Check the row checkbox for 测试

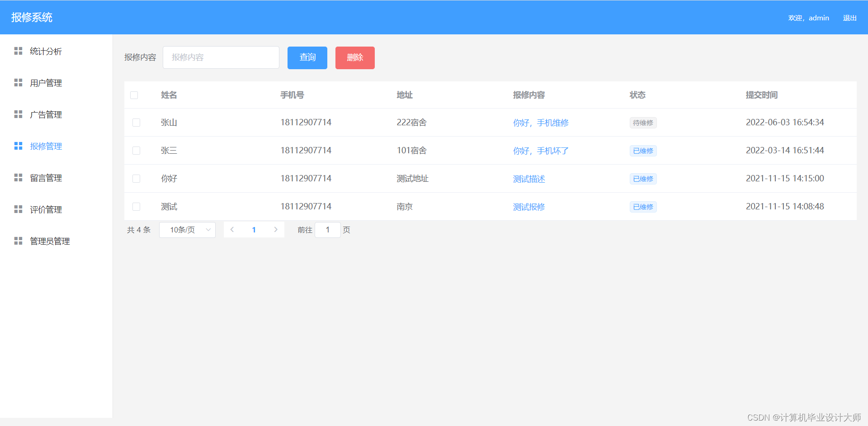136,207
